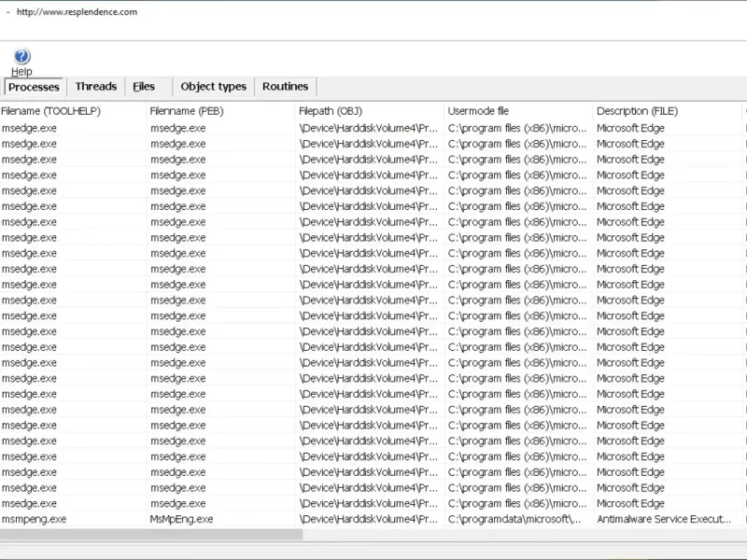Click the blue Help question mark icon
The width and height of the screenshot is (747, 560).
pos(21,56)
